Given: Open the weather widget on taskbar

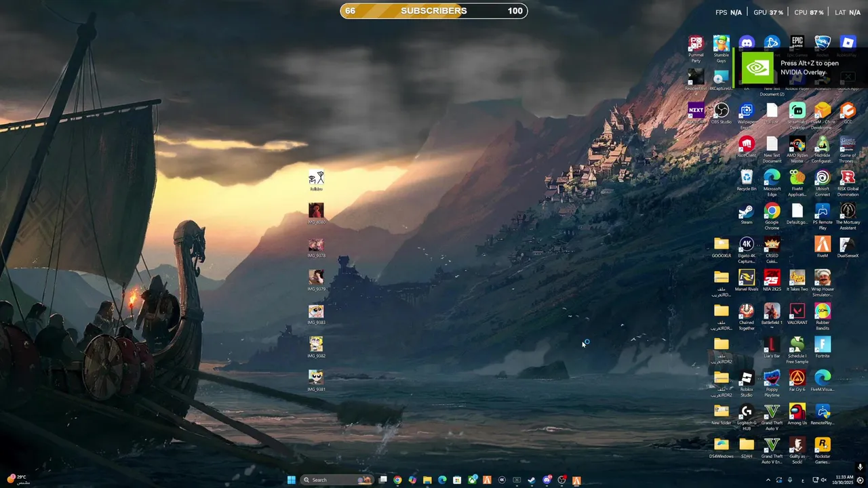Looking at the screenshot, I should [x=18, y=480].
